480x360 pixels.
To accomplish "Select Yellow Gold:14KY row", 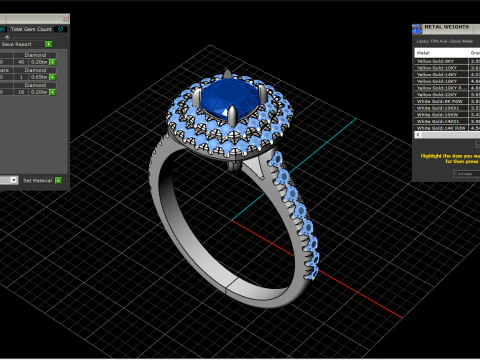I will click(x=442, y=75).
